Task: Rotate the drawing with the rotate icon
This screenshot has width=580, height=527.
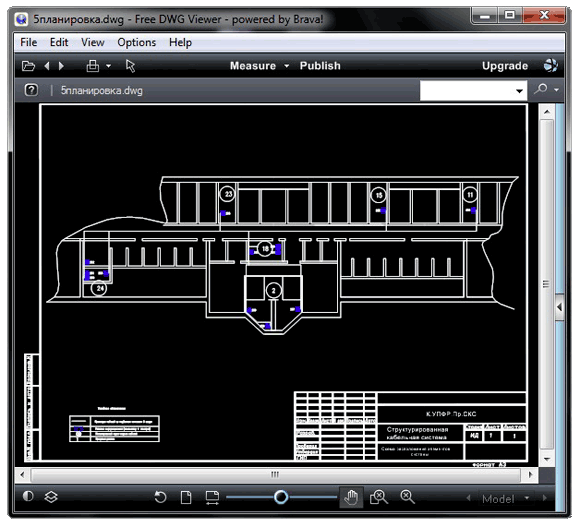Action: click(160, 497)
